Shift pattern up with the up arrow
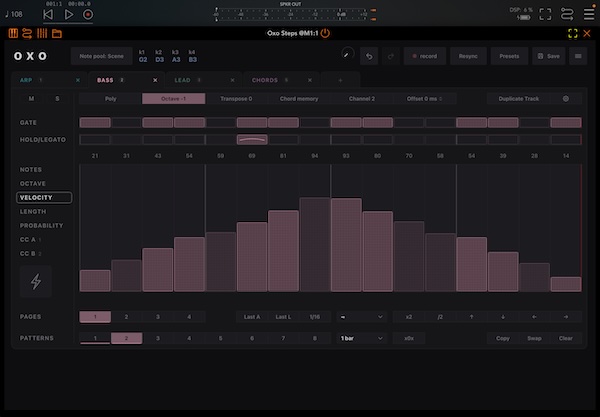The image size is (600, 417). coord(471,317)
